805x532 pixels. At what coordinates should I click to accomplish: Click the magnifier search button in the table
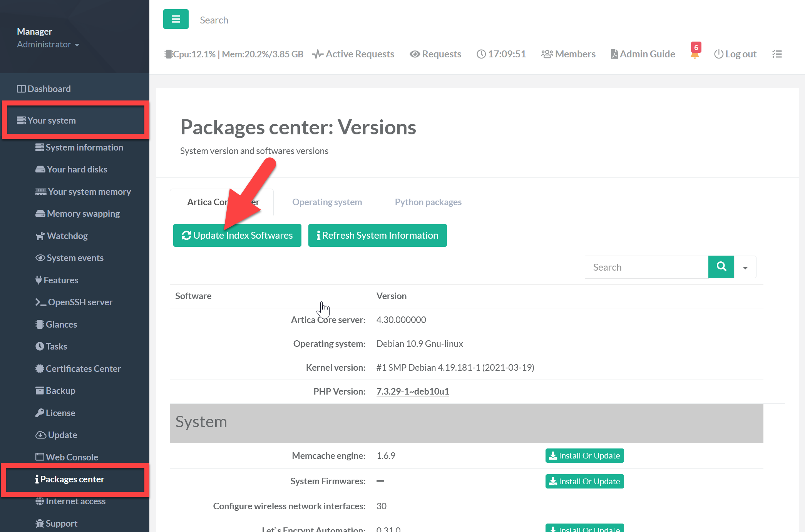(721, 267)
